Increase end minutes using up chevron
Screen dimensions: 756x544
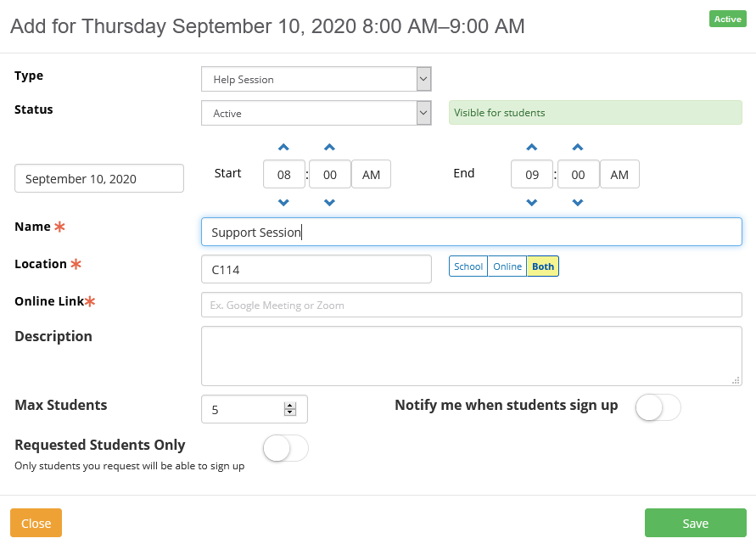pos(578,148)
